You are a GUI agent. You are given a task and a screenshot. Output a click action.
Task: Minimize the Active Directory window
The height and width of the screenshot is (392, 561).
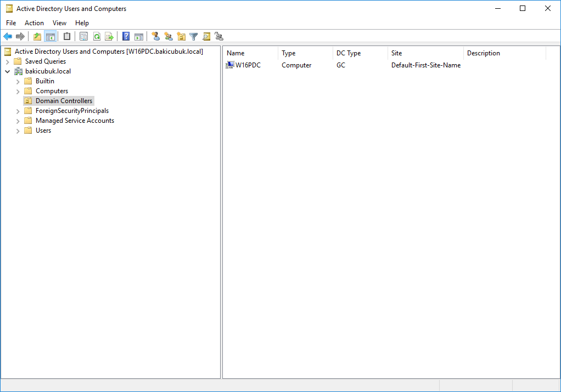click(498, 8)
